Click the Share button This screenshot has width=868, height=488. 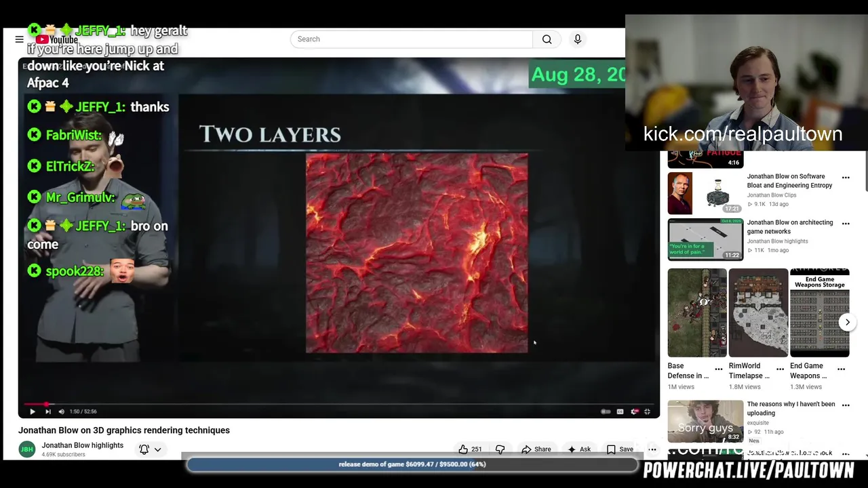[x=536, y=449]
